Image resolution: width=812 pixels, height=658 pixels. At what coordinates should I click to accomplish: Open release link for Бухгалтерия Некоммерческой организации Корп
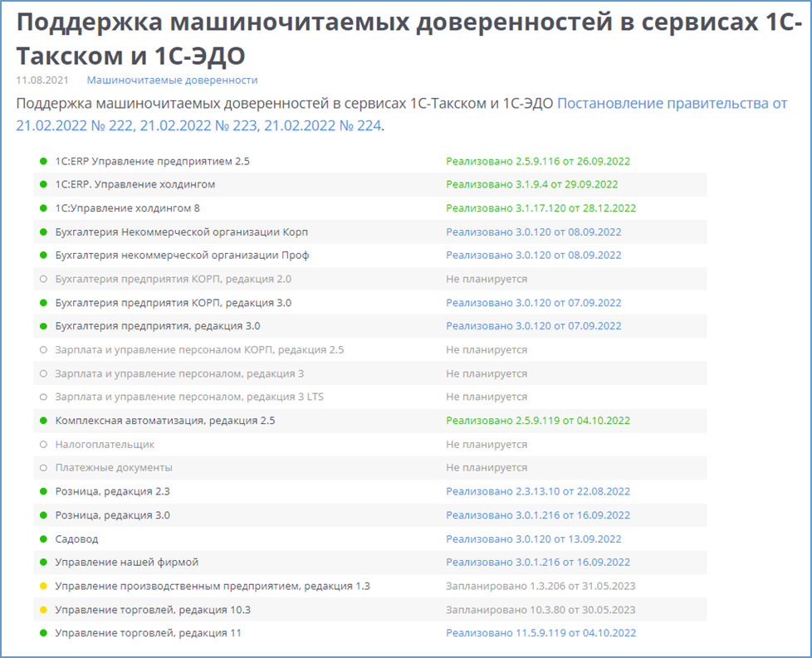tap(533, 232)
